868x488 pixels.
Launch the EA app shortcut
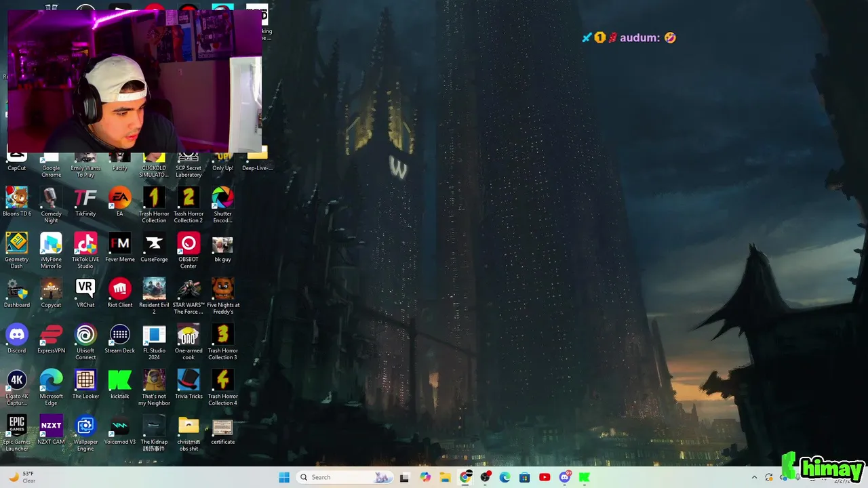point(120,198)
